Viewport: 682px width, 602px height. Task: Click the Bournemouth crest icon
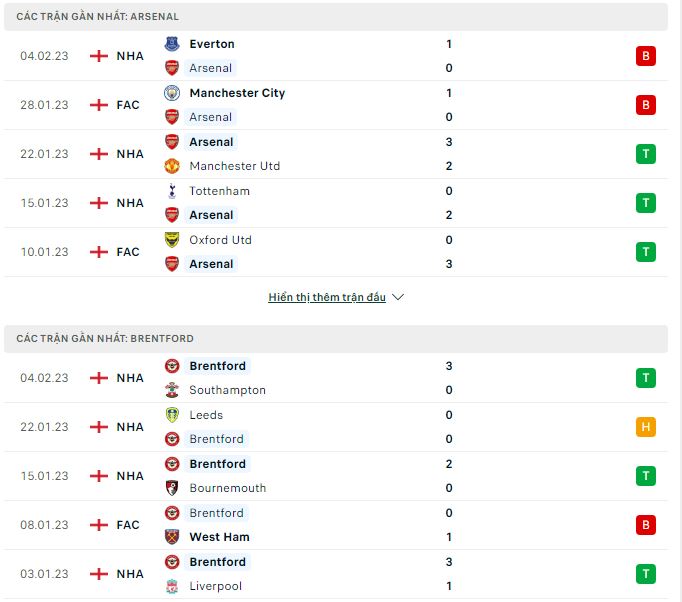coord(172,488)
